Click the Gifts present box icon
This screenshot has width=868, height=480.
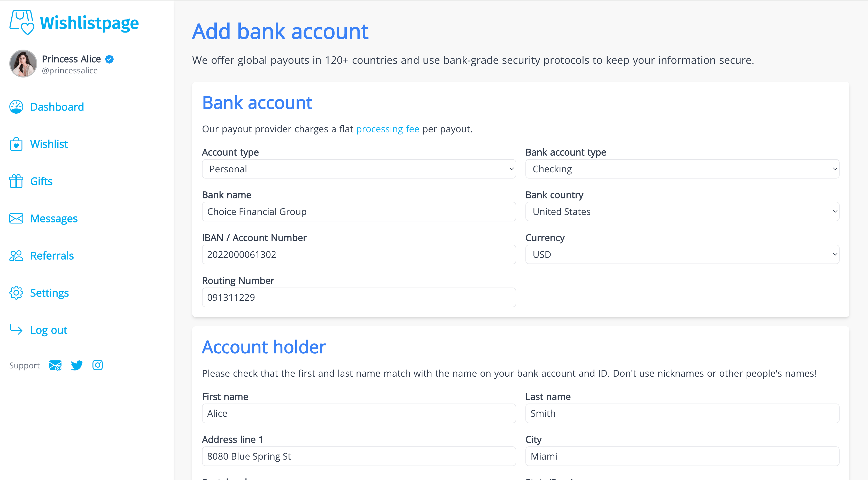coord(16,181)
